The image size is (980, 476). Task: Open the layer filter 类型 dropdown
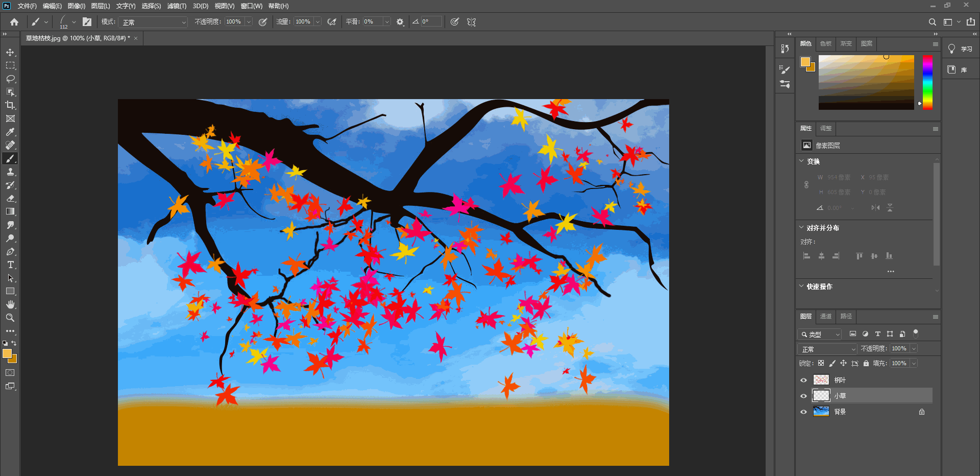coord(819,334)
